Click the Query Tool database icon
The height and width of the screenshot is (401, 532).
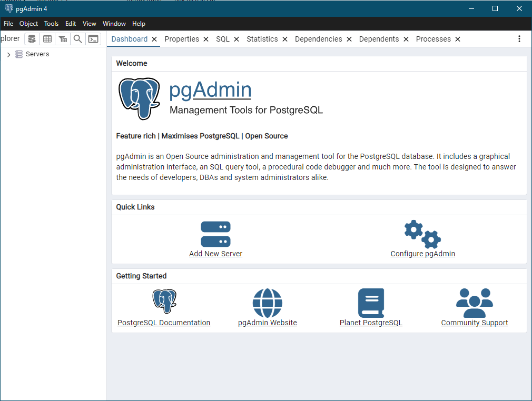32,39
